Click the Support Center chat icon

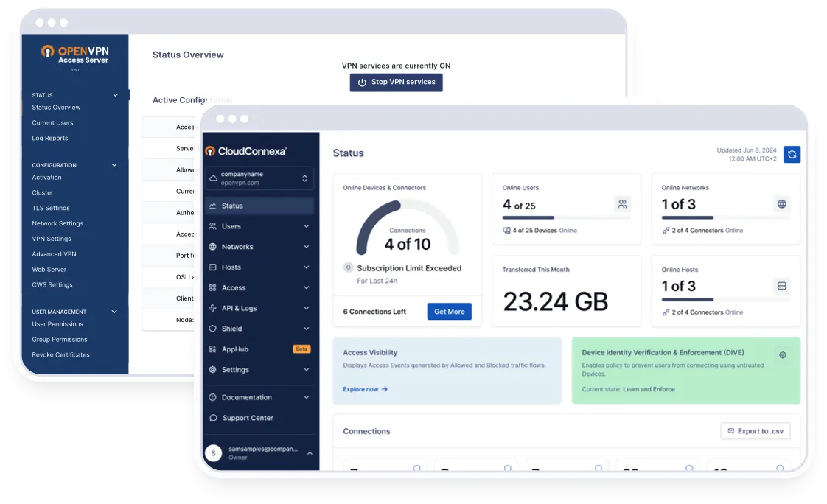213,418
